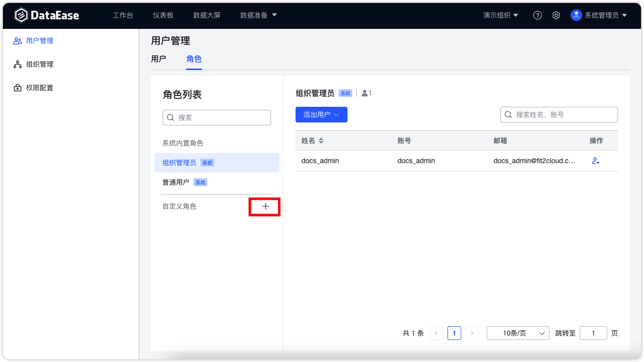Open system settings gear icon

pos(556,15)
